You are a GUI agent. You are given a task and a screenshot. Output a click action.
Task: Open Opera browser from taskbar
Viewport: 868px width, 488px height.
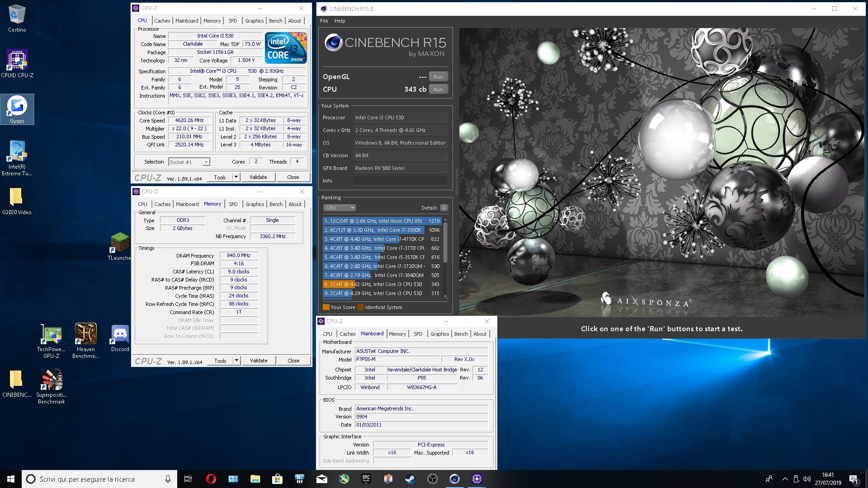tap(211, 479)
